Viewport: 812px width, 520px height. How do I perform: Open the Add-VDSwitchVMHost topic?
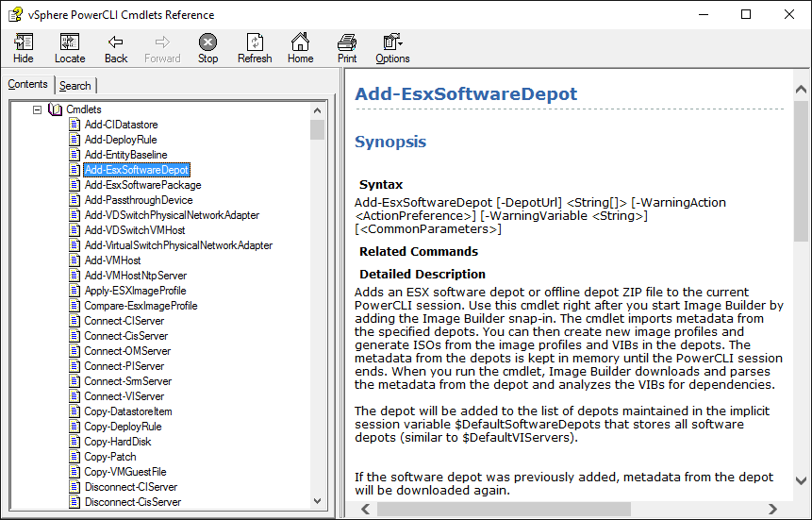pos(135,229)
